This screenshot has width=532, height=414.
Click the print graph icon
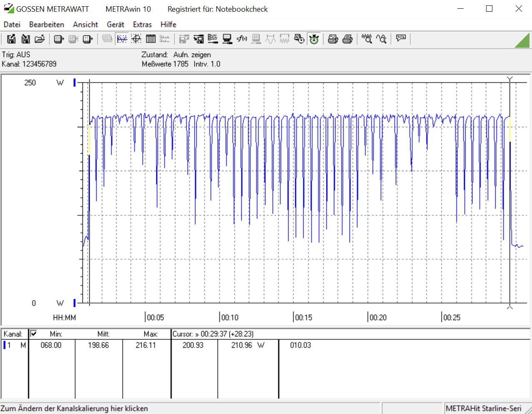coord(333,39)
